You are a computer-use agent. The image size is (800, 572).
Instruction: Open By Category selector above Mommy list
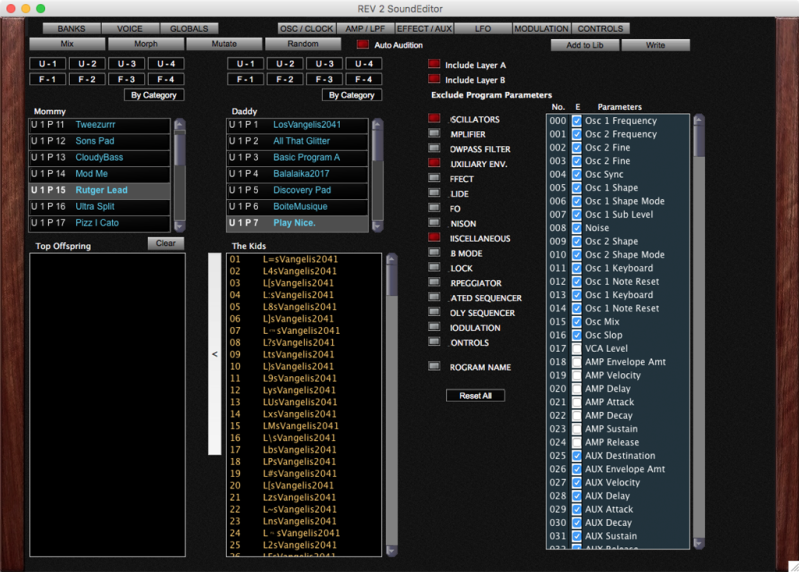[154, 95]
